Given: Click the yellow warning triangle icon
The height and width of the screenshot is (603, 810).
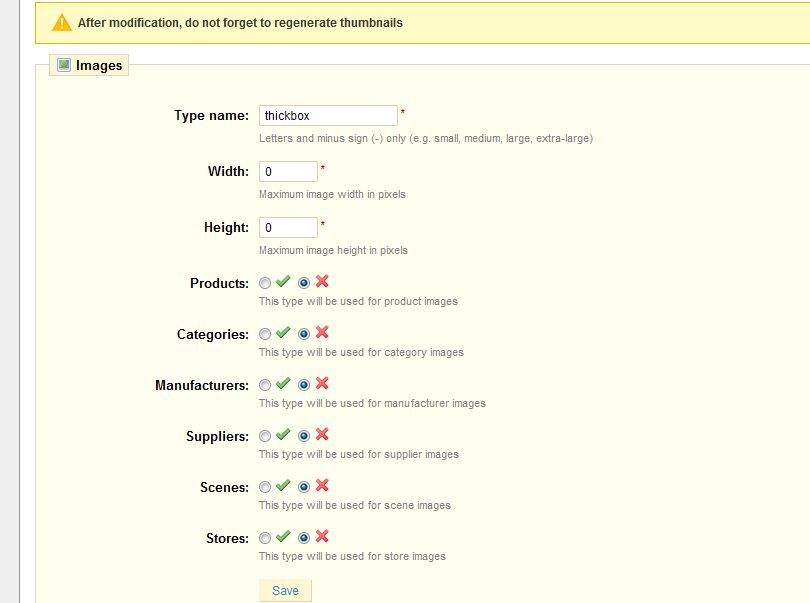Looking at the screenshot, I should (62, 23).
